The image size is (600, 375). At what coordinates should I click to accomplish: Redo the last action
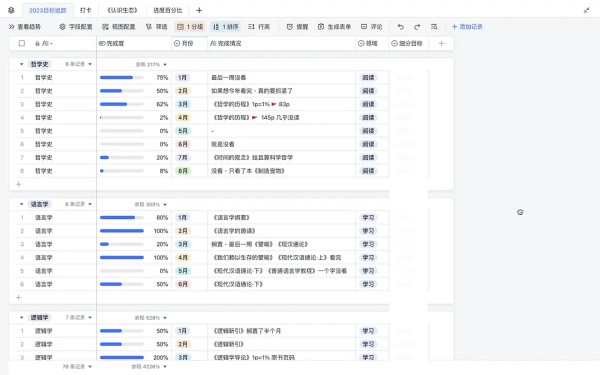tap(417, 27)
